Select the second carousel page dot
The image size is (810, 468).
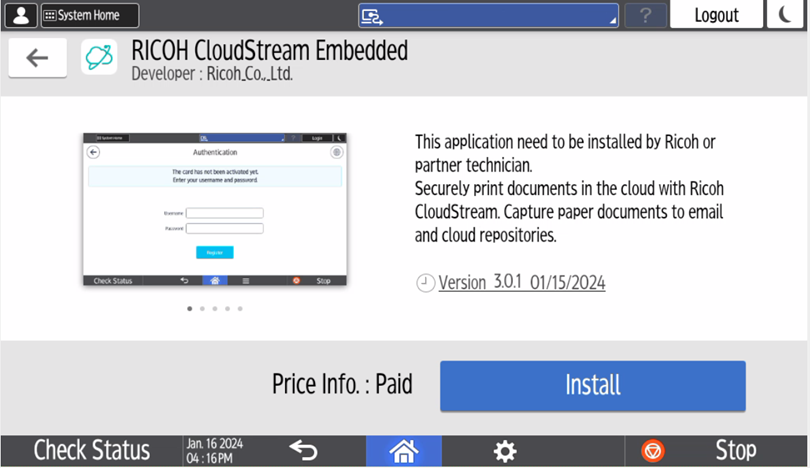(202, 309)
